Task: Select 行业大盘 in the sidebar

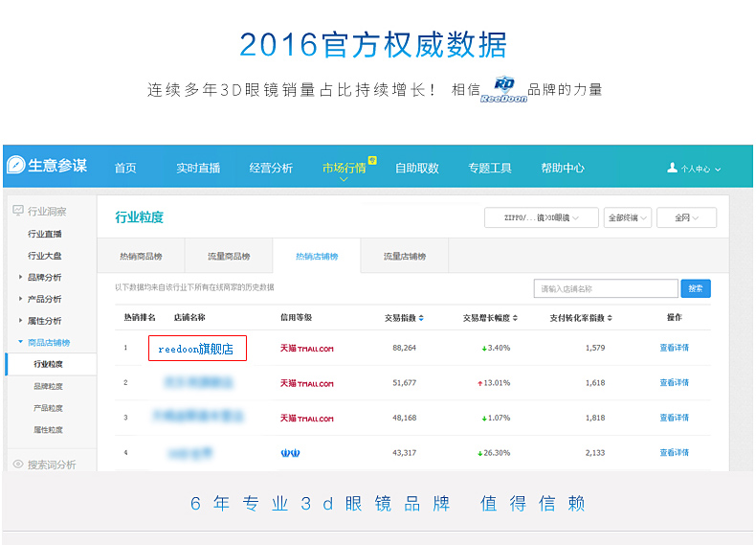Action: pos(44,256)
